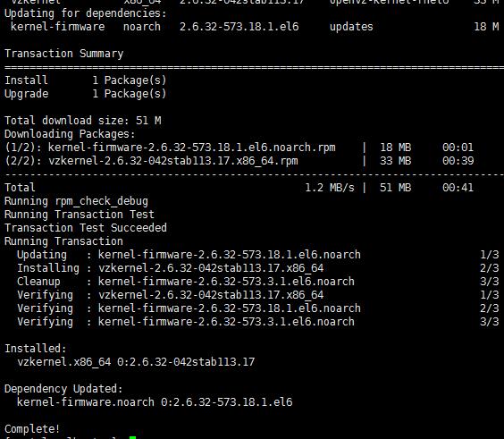
Task: Click the 'Updating for dependencies:' line
Action: click(86, 13)
